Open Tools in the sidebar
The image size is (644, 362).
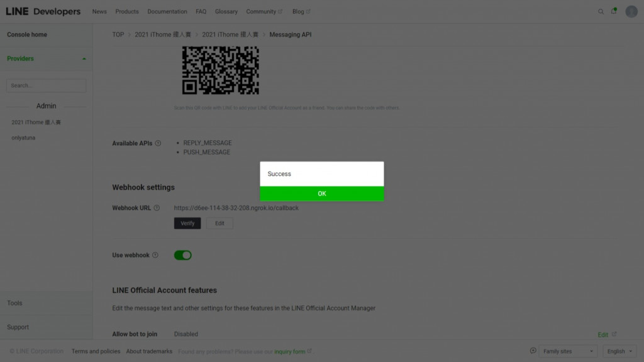pos(15,303)
